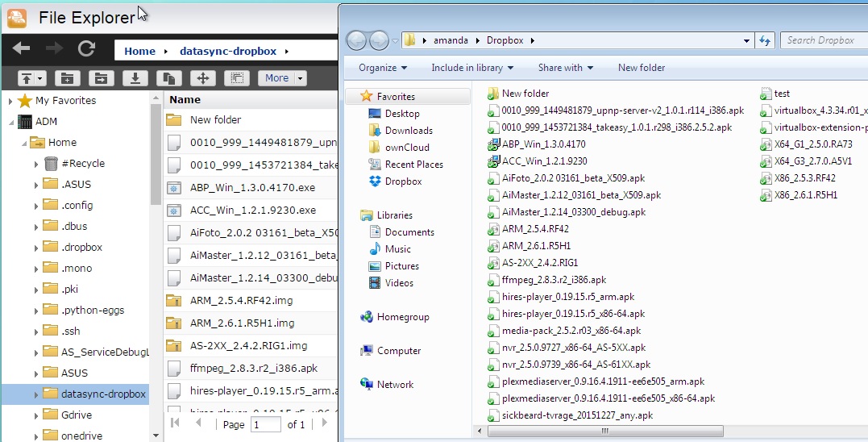Click the move toolbar icon with four arrows
Screen dimensions: 868x442
202,78
